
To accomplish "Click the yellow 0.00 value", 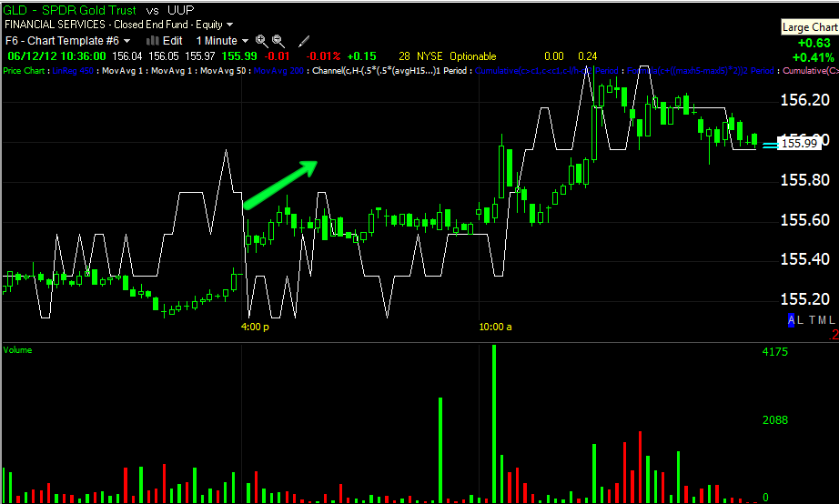I will click(x=554, y=56).
